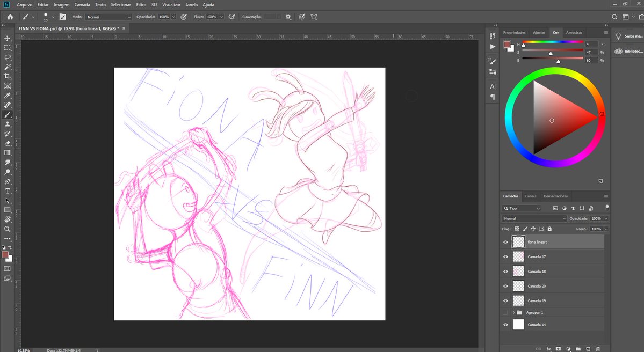Open the layer blend mode Normal dropdown
This screenshot has height=352, width=644.
tap(534, 219)
